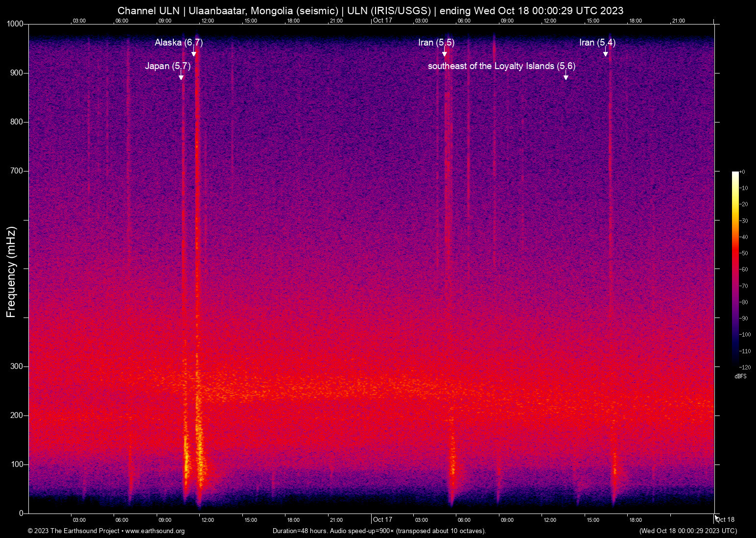Click the -80 value on the color scale
Screen dimensions: 756x538
[743, 302]
